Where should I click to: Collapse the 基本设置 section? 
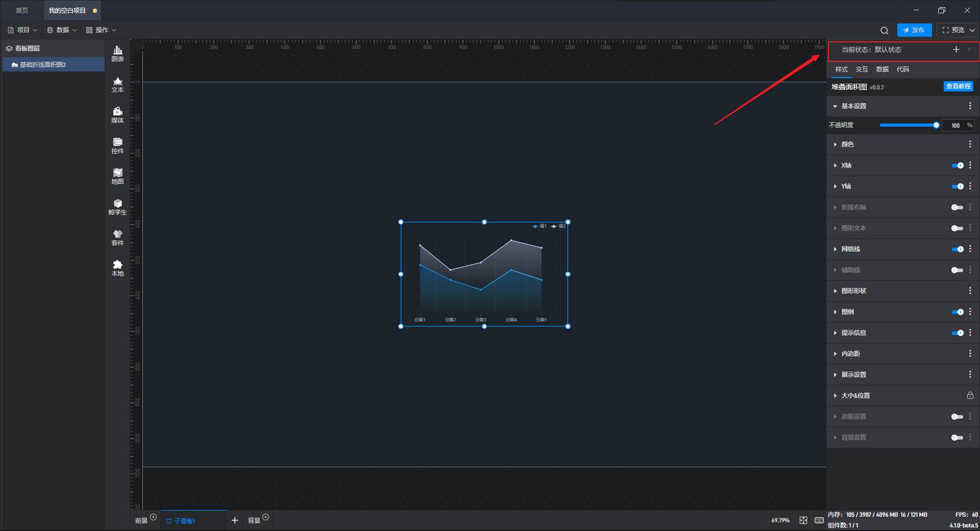coord(835,106)
